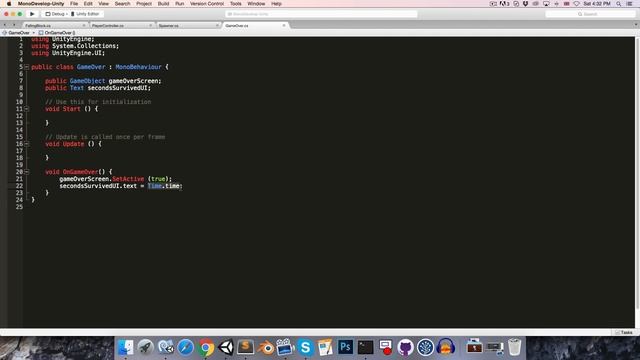Navigate to previous document tab arrow
This screenshot has height=360, width=640.
coord(4,25)
